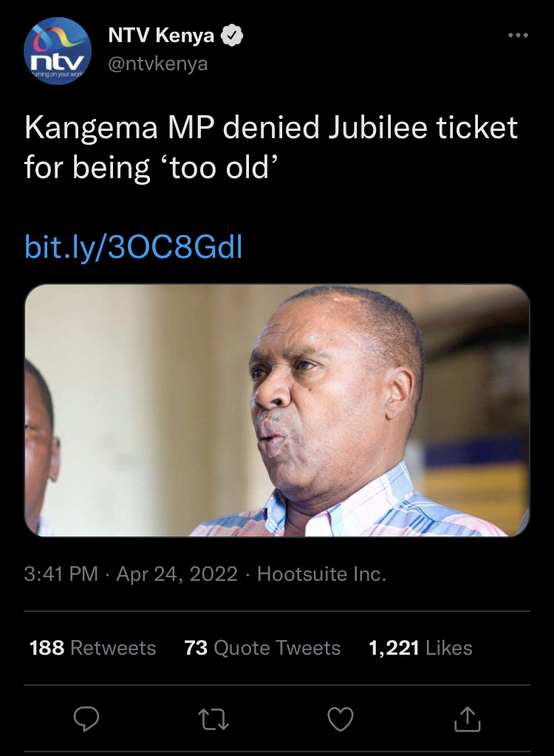
Task: Tap the @ntvkenya handle
Action: (x=158, y=64)
